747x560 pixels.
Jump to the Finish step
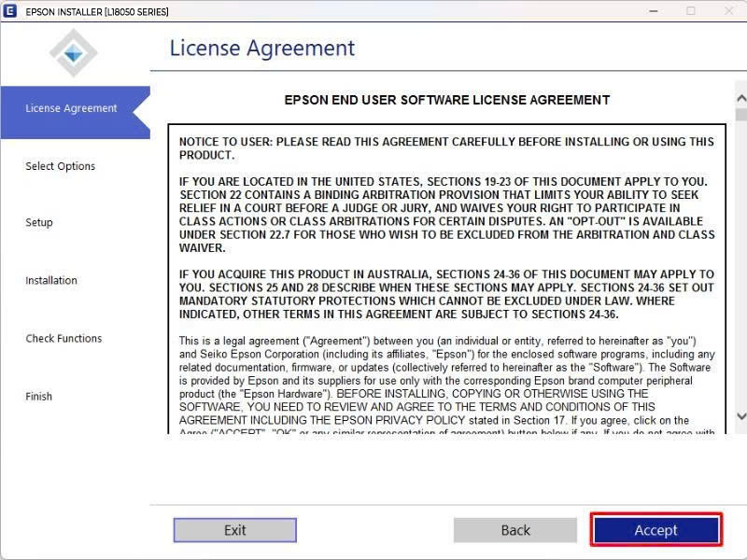(x=38, y=396)
